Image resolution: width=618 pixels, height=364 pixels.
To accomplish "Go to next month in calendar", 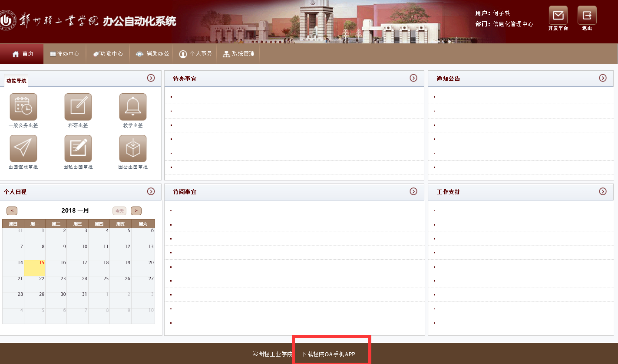I will point(136,211).
